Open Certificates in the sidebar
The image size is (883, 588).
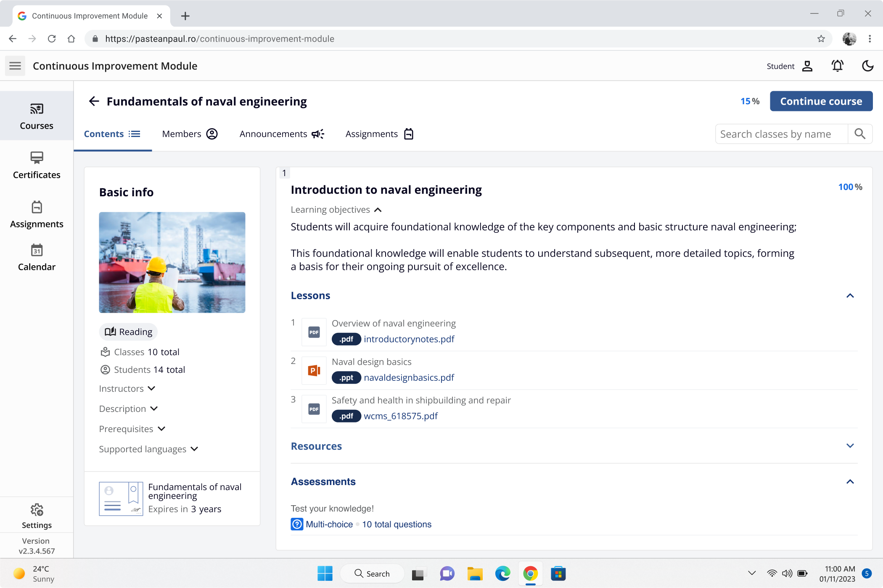37,165
